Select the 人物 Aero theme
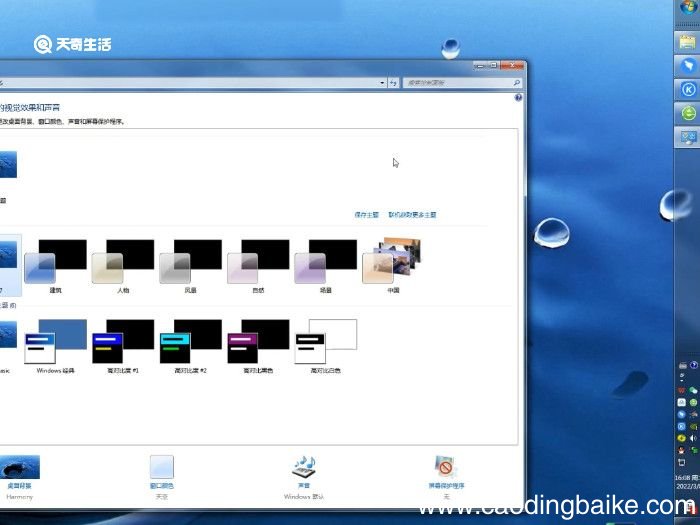The width and height of the screenshot is (700, 525). point(123,266)
